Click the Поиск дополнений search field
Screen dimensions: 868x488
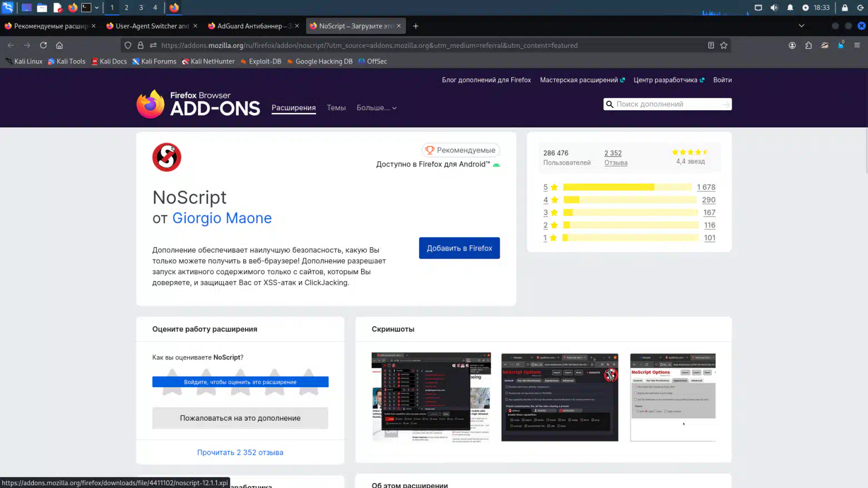coord(667,104)
